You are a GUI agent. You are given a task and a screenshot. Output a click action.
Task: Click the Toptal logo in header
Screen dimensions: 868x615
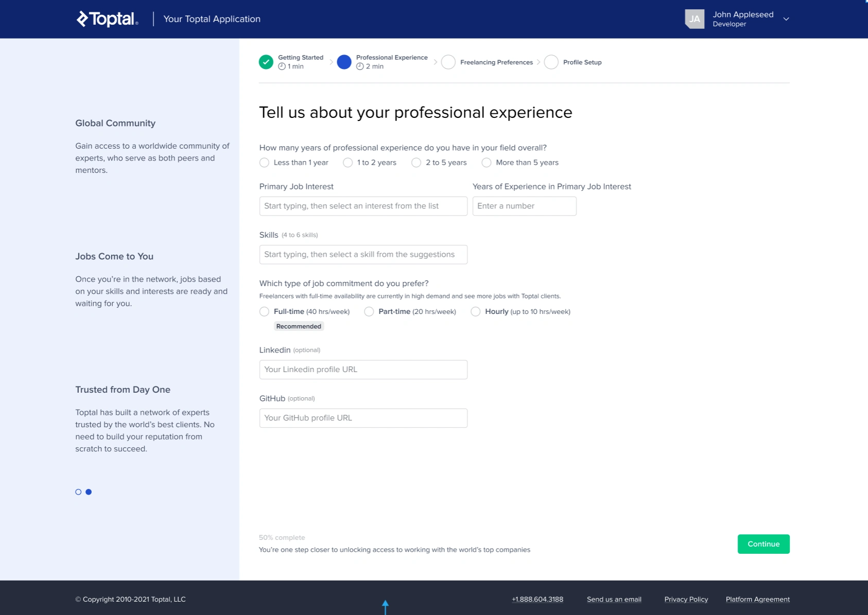[x=107, y=19]
